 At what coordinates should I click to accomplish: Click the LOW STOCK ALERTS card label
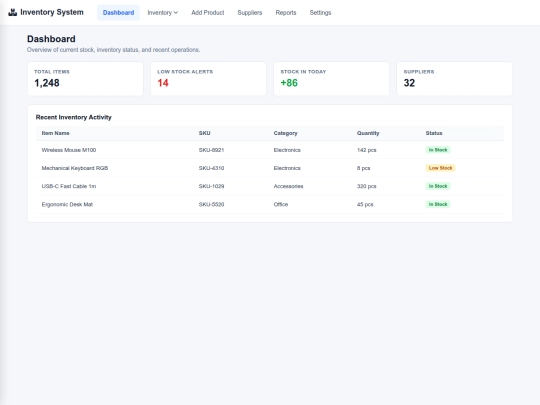[x=185, y=72]
